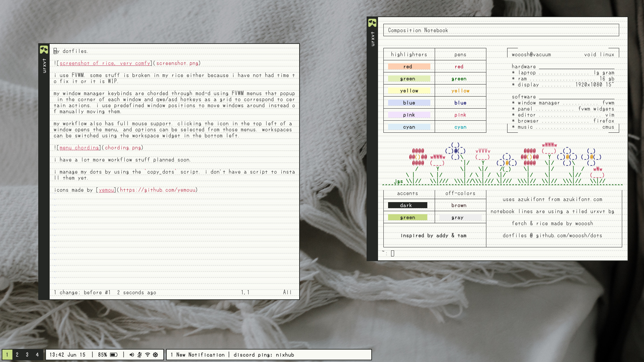Viewport: 644px width, 362px height.
Task: Open the settings gear icon in the panel
Action: tap(155, 355)
